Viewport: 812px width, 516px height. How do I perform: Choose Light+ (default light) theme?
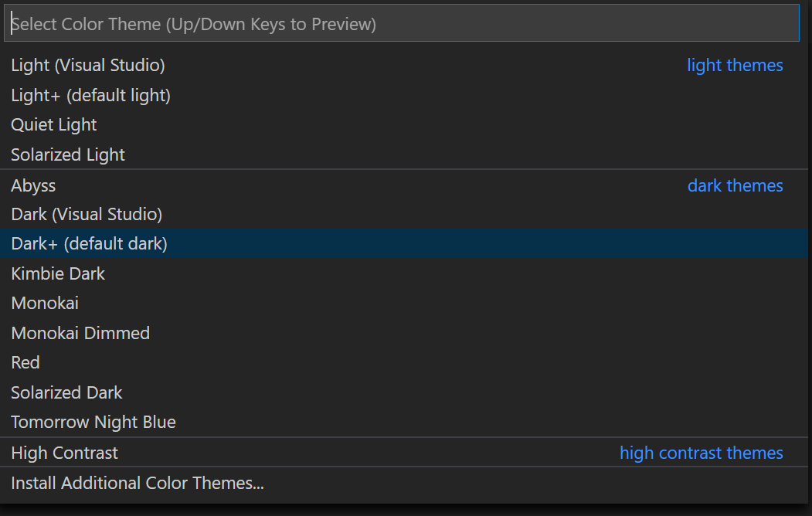tap(90, 95)
